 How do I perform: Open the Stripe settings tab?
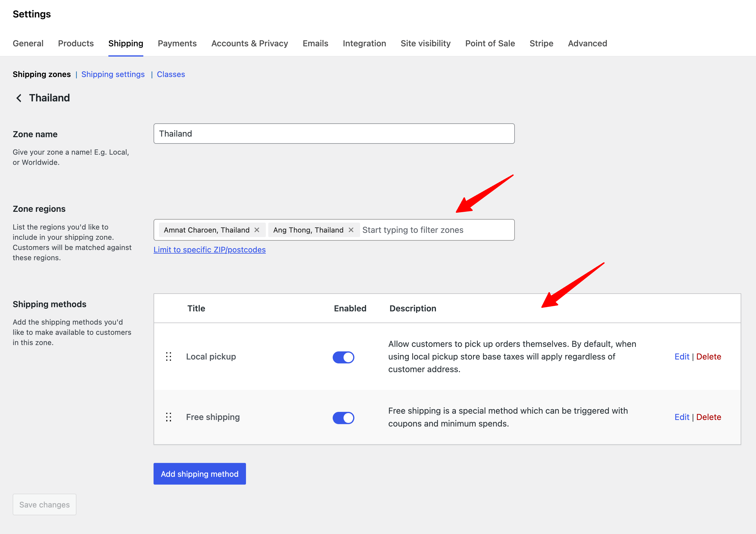click(541, 43)
